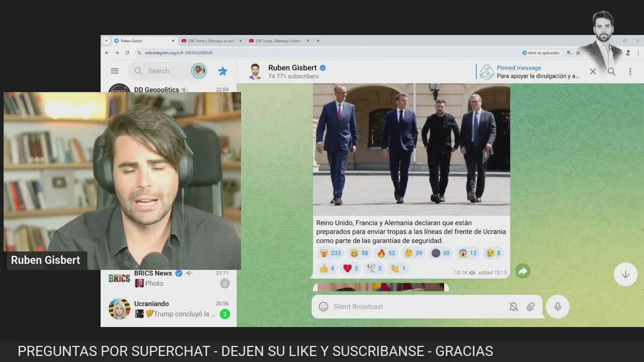Go back in the browser

click(107, 53)
